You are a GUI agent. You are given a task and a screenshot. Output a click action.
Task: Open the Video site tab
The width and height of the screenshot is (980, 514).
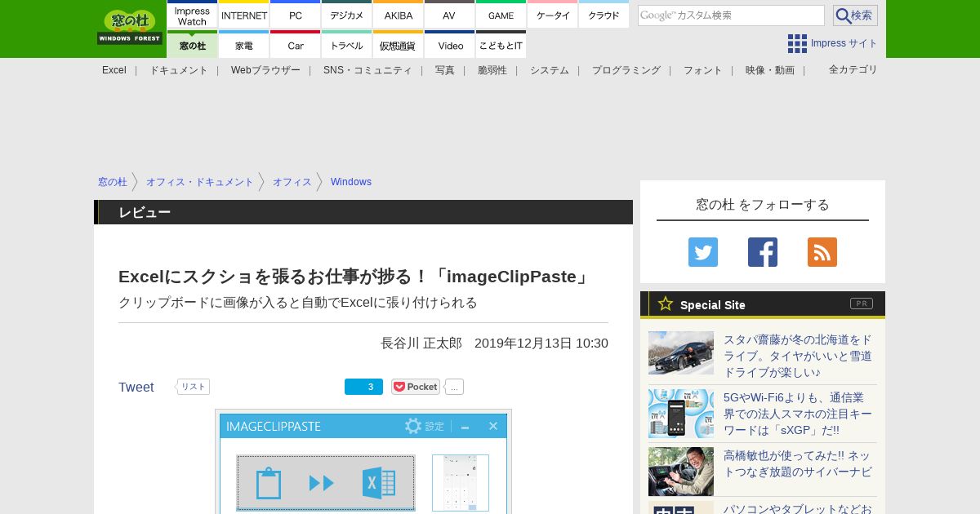[x=449, y=44]
